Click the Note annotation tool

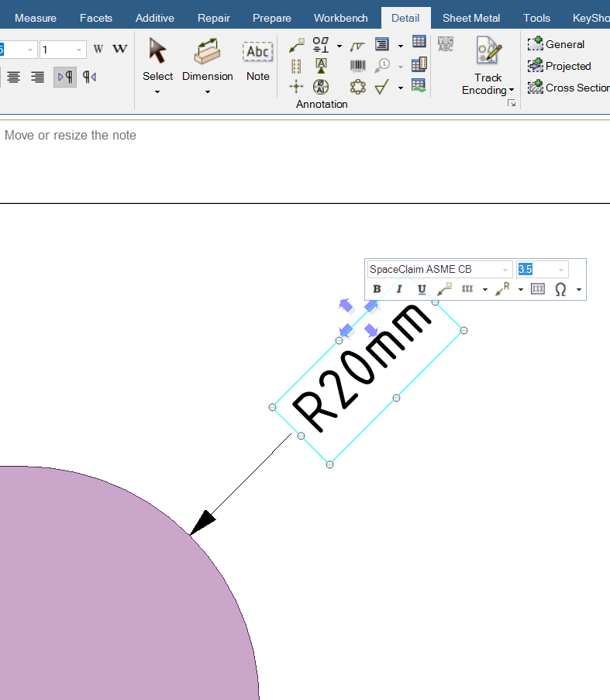click(x=257, y=61)
